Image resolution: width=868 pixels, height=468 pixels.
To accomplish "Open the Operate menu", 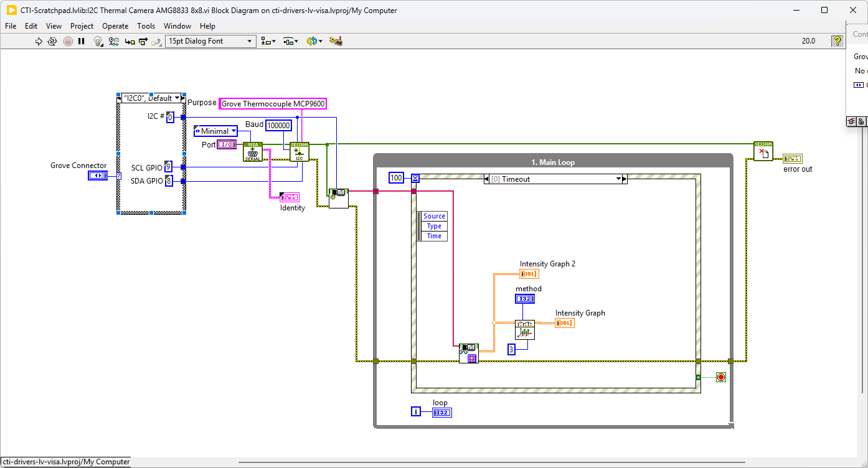I will click(x=115, y=26).
